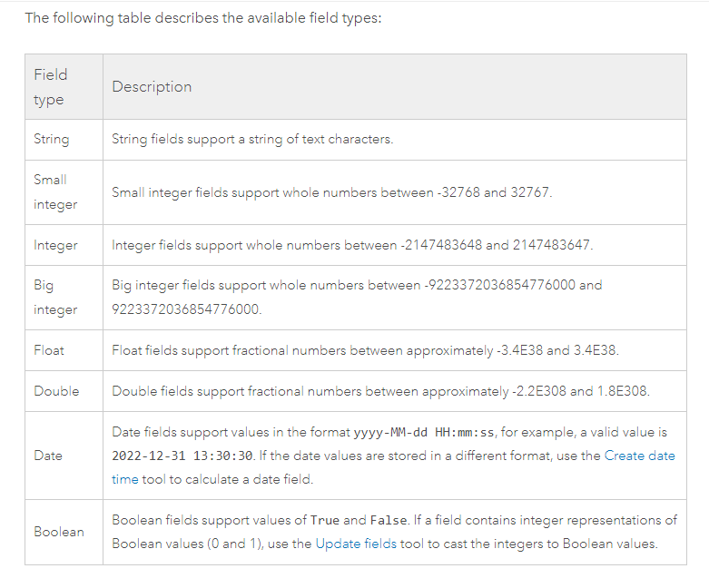The height and width of the screenshot is (588, 709).
Task: Open the Create date time tool link
Action: (639, 456)
